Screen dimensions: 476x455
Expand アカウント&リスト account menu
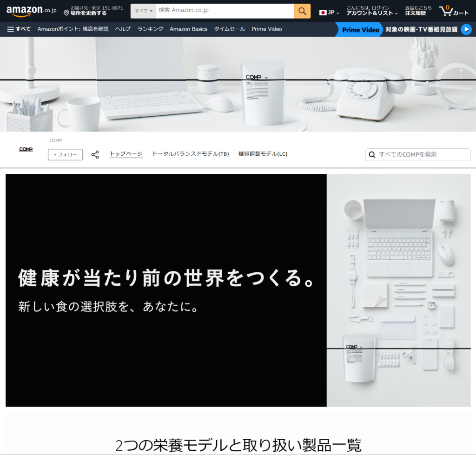(372, 11)
